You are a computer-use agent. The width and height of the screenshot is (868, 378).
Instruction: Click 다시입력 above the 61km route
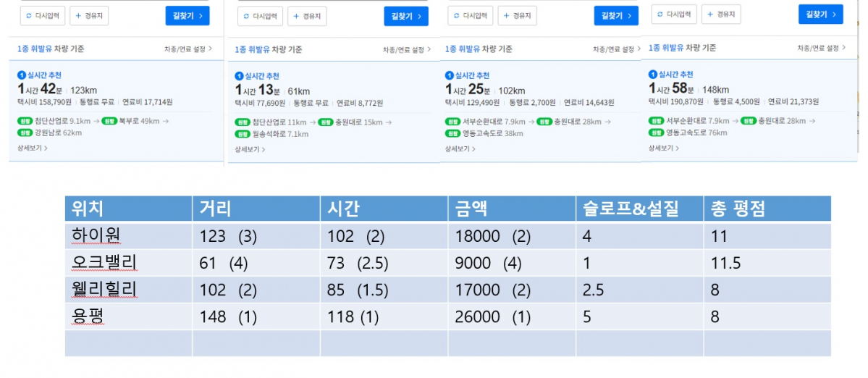(x=258, y=16)
